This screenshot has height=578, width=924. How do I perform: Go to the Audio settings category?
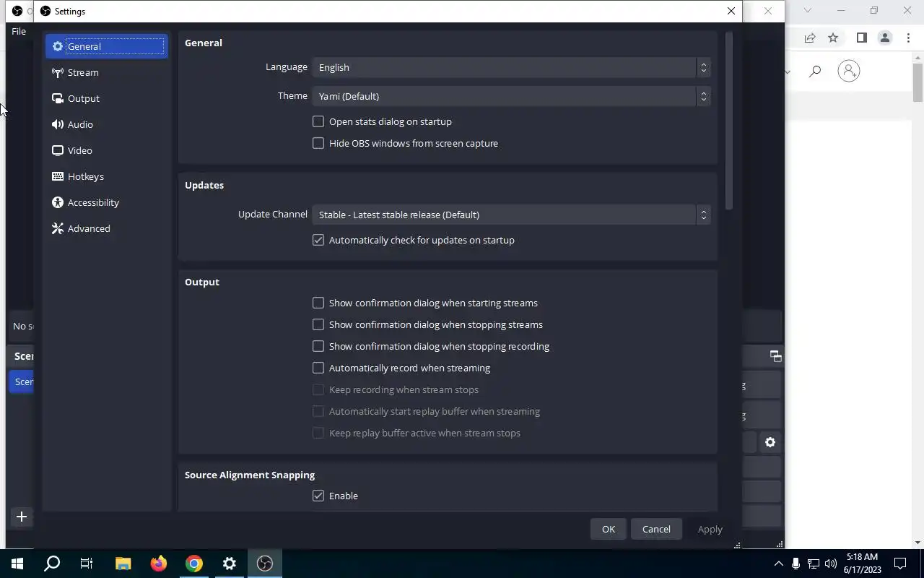[x=106, y=124]
